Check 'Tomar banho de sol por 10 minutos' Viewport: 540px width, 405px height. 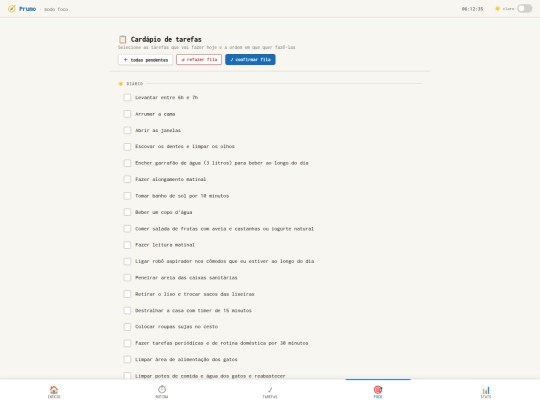(x=127, y=196)
